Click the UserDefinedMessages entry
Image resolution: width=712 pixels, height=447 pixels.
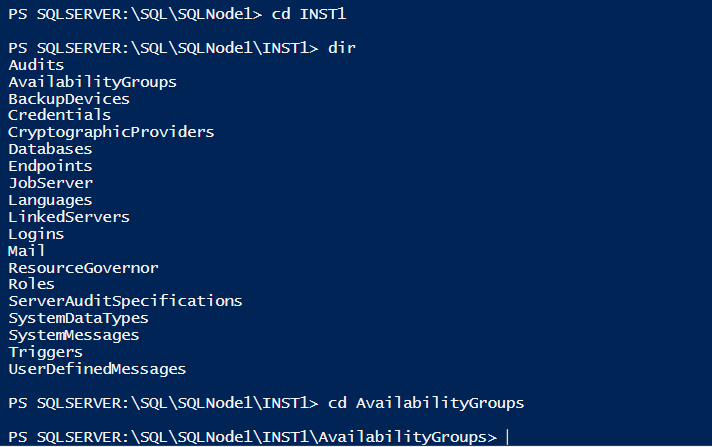click(97, 369)
